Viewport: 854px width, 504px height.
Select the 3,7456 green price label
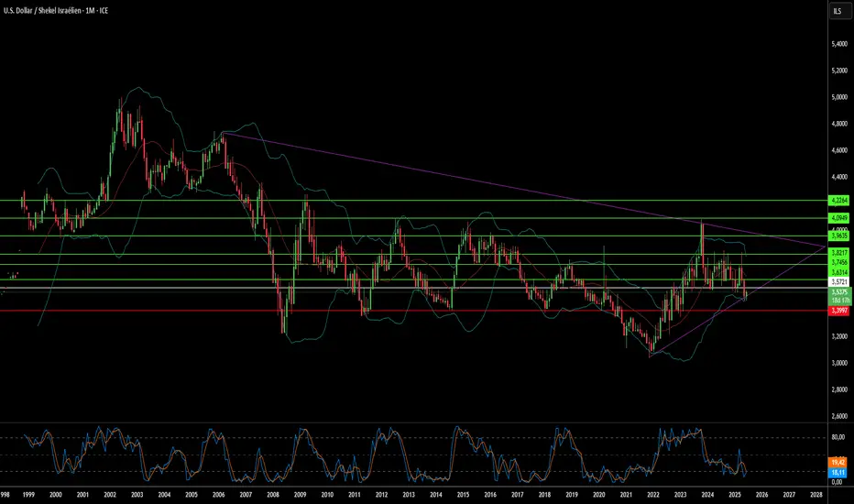pyautogui.click(x=838, y=262)
